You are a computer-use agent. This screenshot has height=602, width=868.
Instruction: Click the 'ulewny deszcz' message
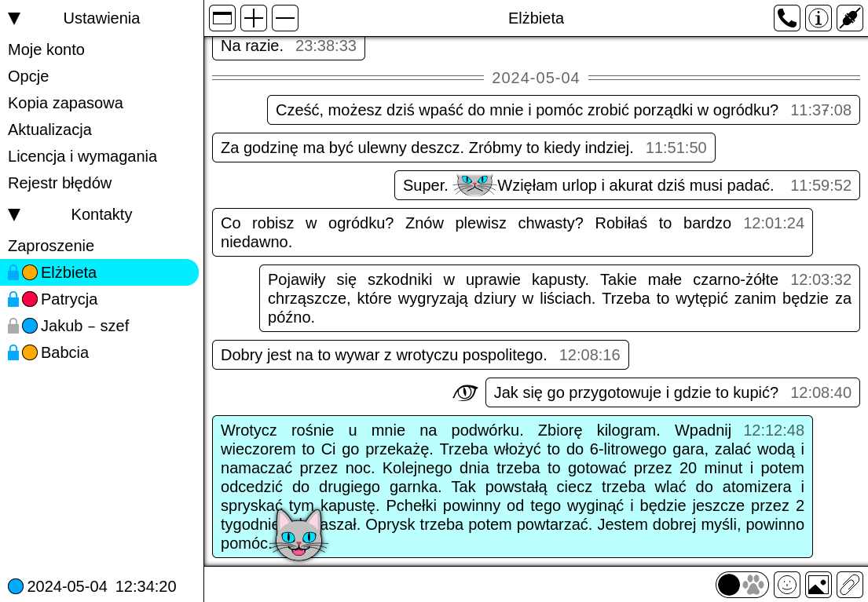[464, 148]
